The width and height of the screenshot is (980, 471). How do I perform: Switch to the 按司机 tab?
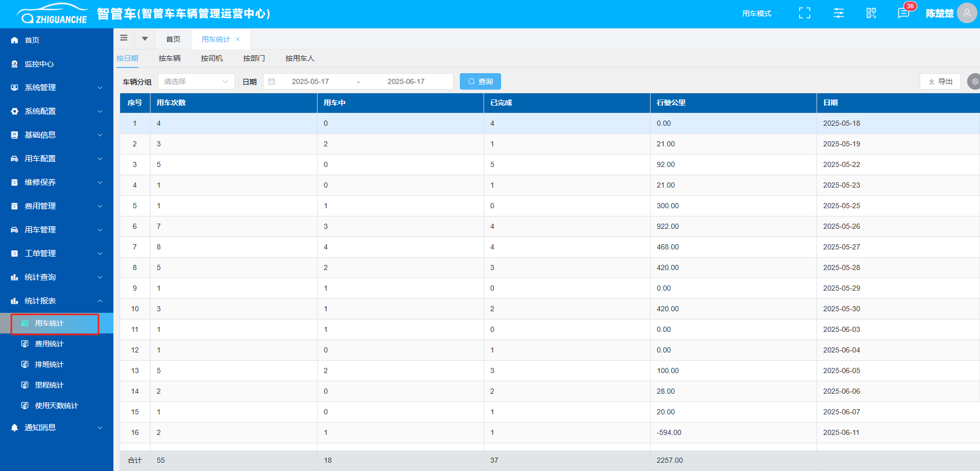212,58
